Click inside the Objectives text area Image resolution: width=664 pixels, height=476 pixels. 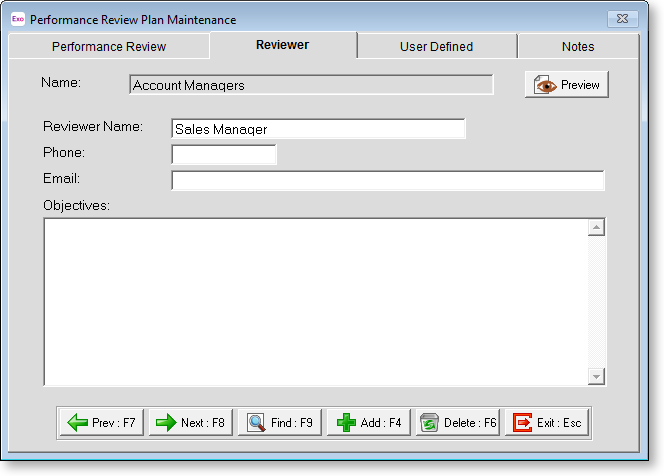pyautogui.click(x=315, y=300)
